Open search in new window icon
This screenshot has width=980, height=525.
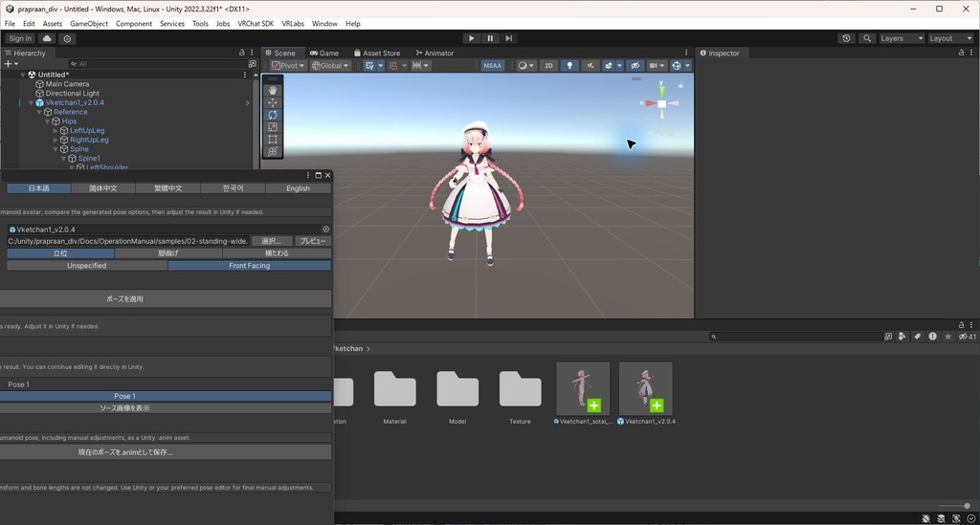(x=888, y=337)
